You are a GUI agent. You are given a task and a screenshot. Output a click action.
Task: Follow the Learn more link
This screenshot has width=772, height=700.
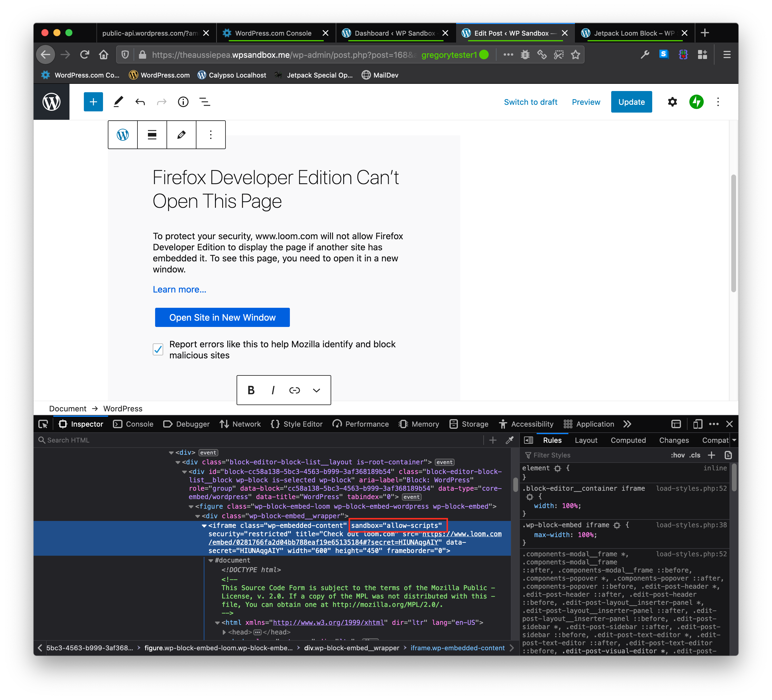[x=179, y=290]
